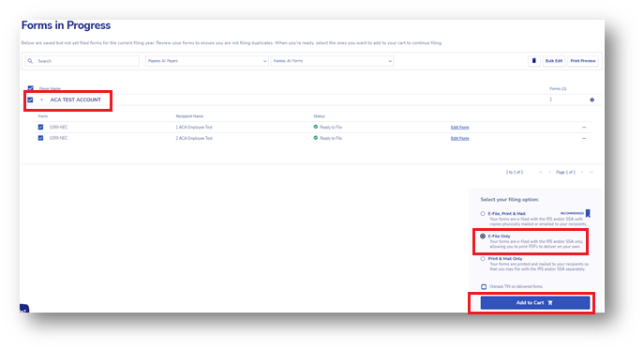Screen dimensions: 644x352
Task: Click the recommended bookmark ribbon icon
Action: [588, 213]
